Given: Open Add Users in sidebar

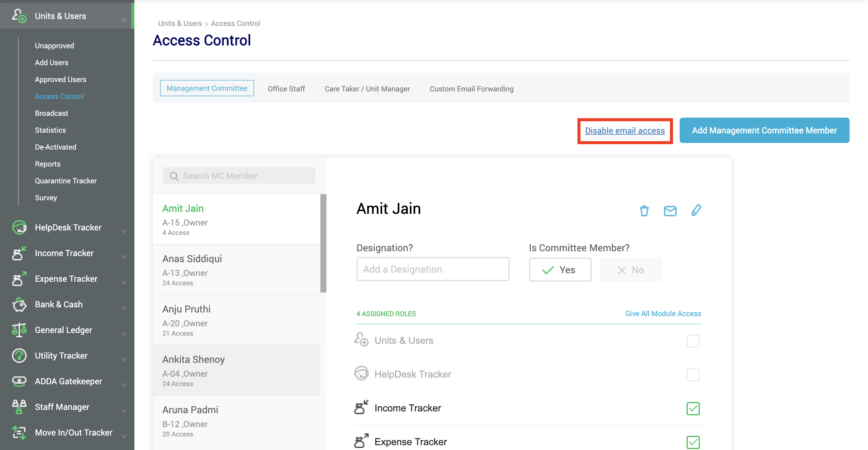Looking at the screenshot, I should click(51, 62).
